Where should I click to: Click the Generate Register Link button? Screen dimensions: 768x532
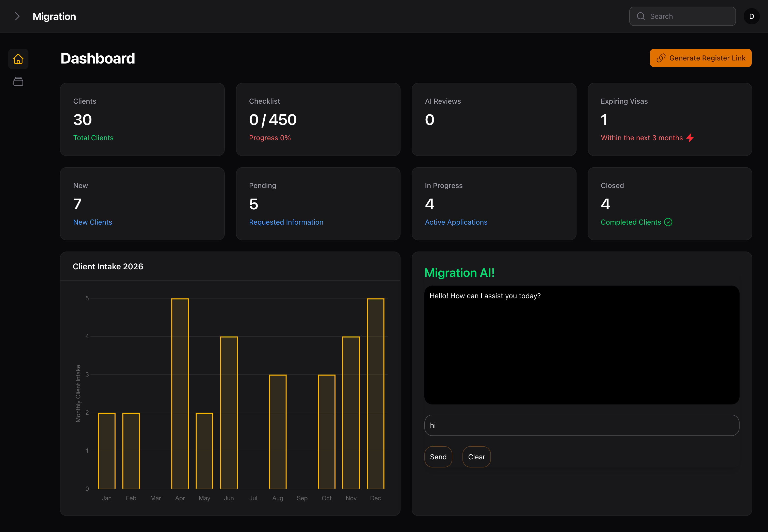[x=700, y=58]
